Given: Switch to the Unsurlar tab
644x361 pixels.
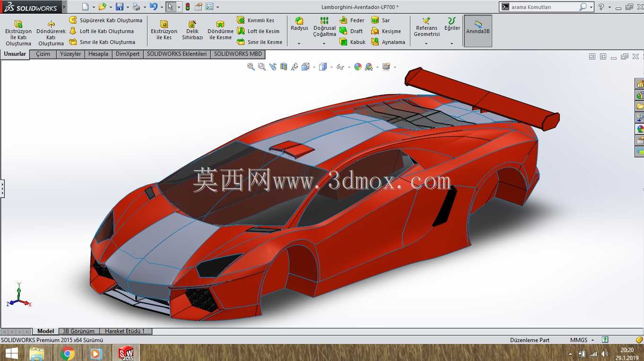Looking at the screenshot, I should (15, 54).
